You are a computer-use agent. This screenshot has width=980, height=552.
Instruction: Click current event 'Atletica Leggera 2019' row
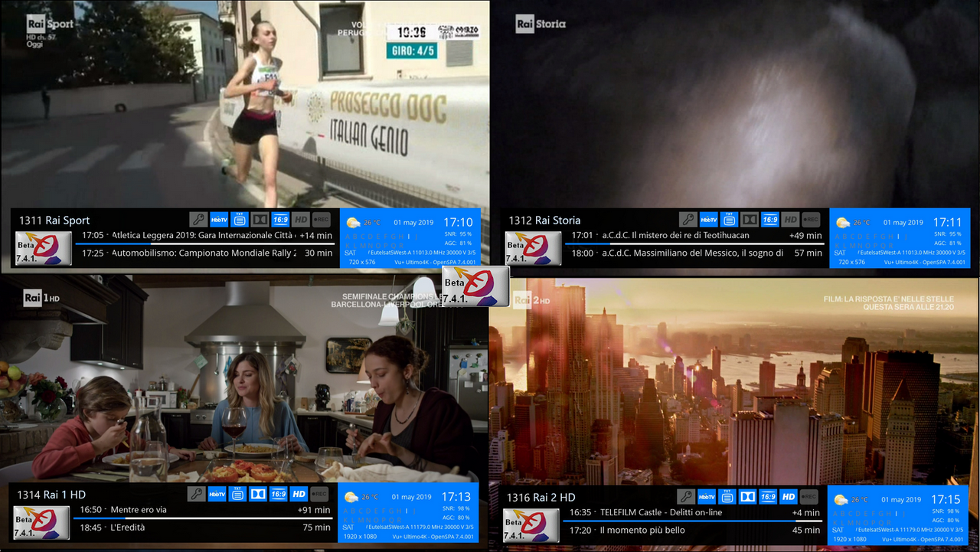point(207,235)
